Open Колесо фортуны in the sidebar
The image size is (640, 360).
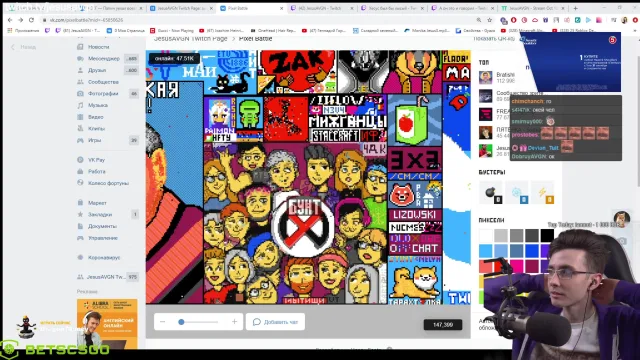click(108, 183)
